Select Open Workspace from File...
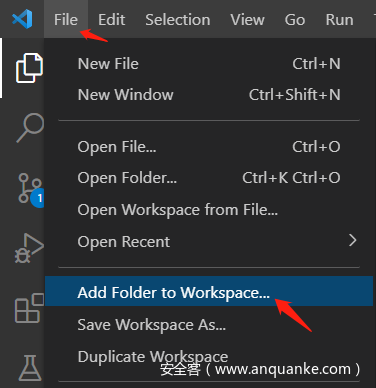376x388 pixels. pos(209,210)
